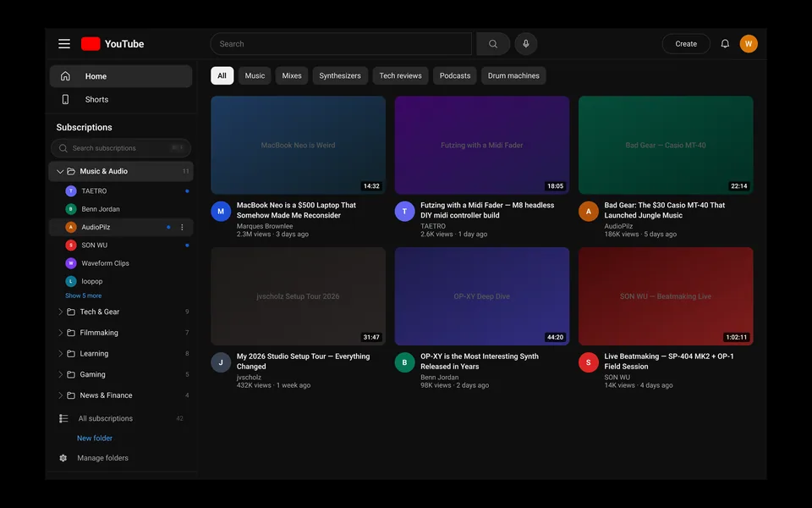Image resolution: width=812 pixels, height=508 pixels.
Task: Open OP-XY Deep Dive thumbnail
Action: point(481,296)
